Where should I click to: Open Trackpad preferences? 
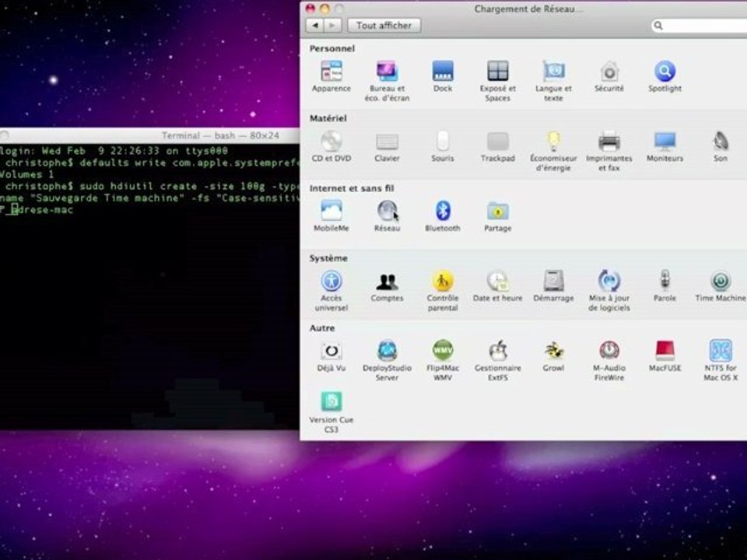tap(498, 146)
